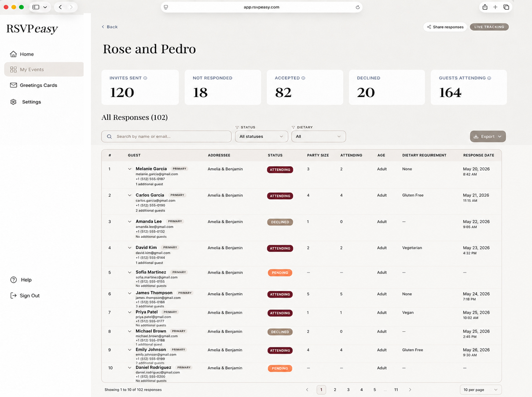The image size is (532, 397).
Task: Jump to last page 11
Action: 396,390
